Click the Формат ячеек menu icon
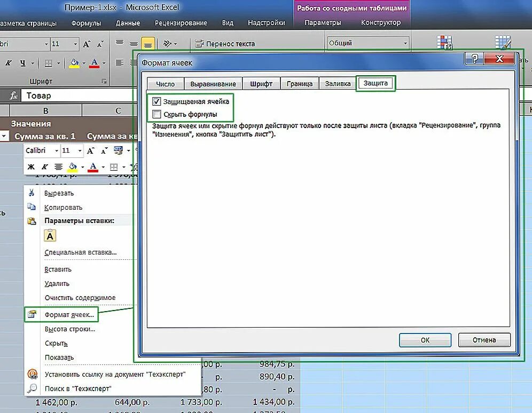Screen dimensions: 532x413 click(x=32, y=314)
